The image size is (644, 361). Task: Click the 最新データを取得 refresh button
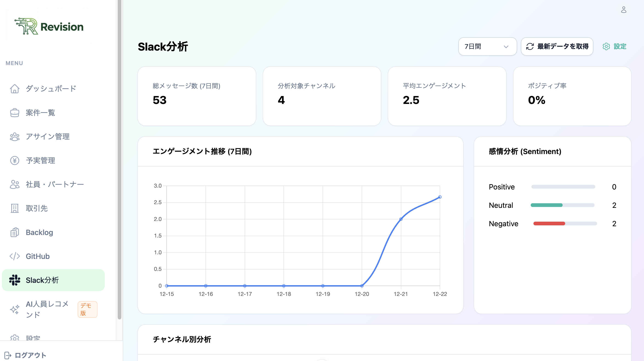tap(556, 46)
